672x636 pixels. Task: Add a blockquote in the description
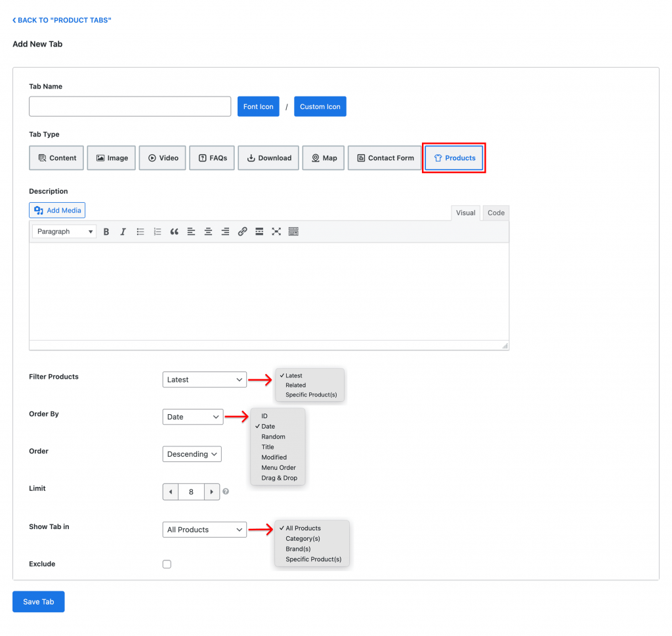174,232
